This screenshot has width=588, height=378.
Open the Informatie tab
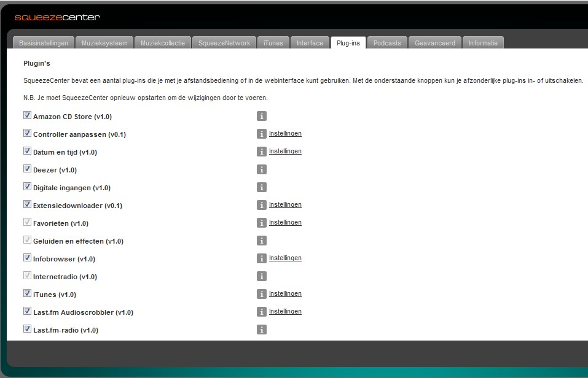pyautogui.click(x=483, y=43)
